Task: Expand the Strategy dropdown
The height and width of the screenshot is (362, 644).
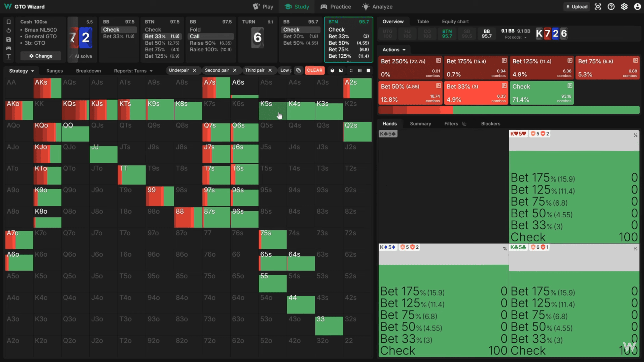Action: point(21,71)
